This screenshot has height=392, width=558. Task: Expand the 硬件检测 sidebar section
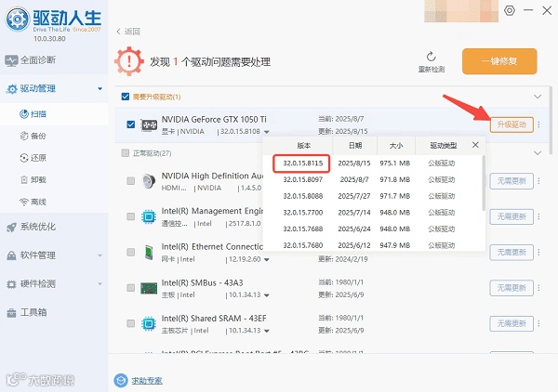point(100,283)
